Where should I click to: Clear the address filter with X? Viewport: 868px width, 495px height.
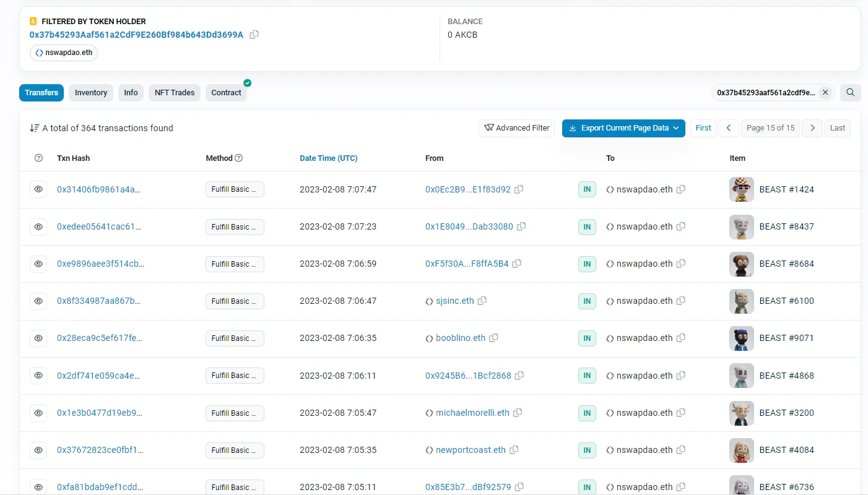825,93
